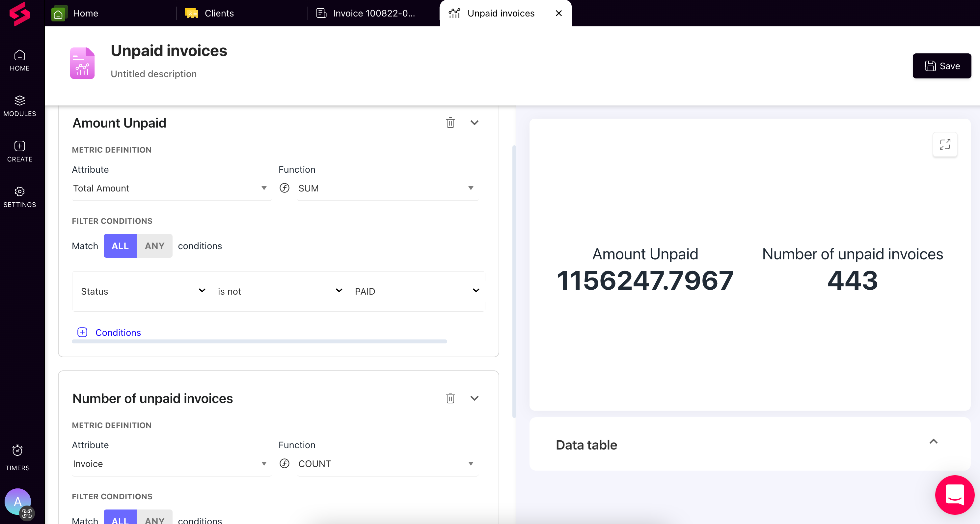
Task: Click the Number of unpaid invoices section heading
Action: coord(152,398)
